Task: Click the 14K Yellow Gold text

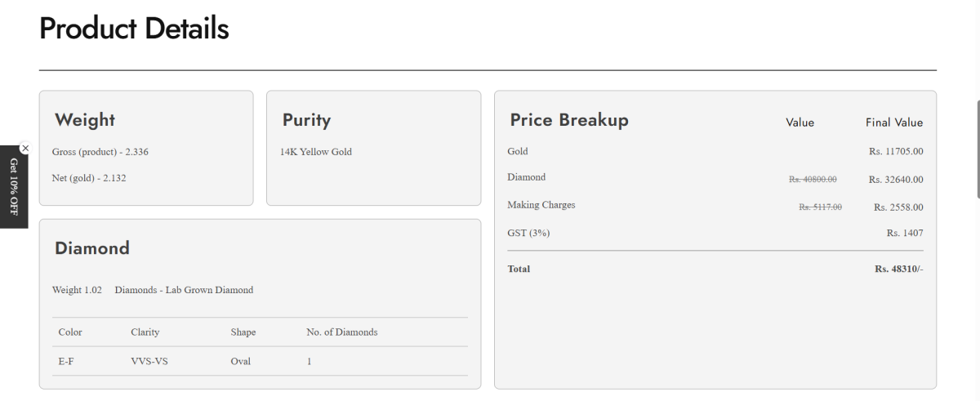Action: click(316, 152)
